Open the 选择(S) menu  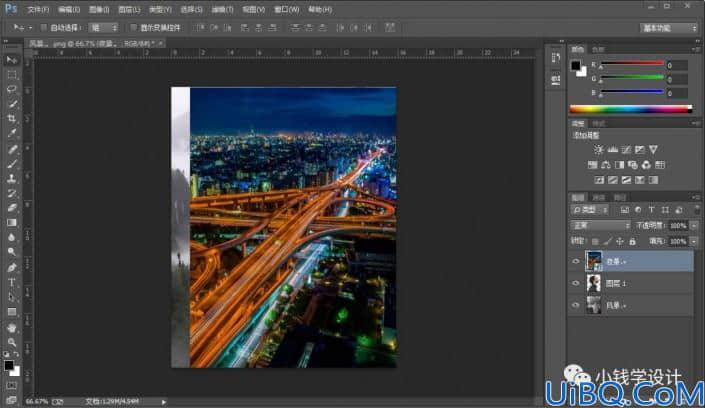192,9
